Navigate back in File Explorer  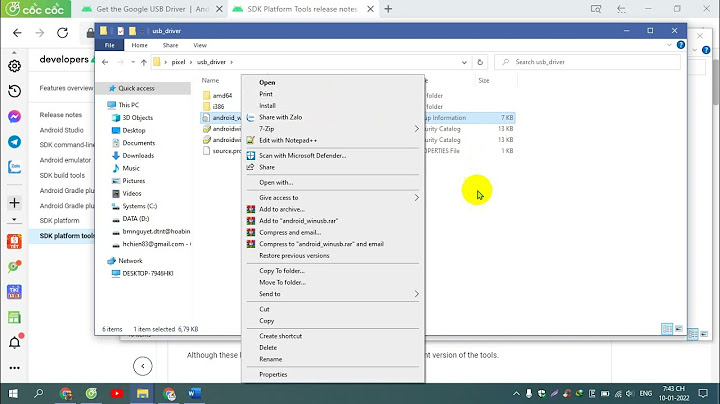(105, 62)
